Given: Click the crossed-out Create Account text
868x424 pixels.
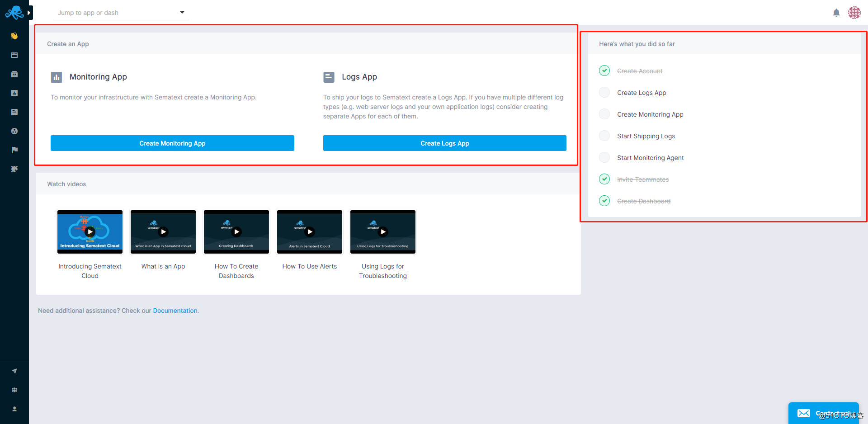Looking at the screenshot, I should click(640, 71).
